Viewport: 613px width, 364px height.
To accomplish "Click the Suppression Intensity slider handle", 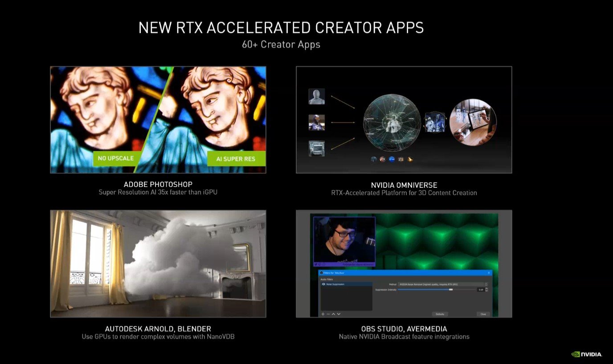I will click(451, 290).
